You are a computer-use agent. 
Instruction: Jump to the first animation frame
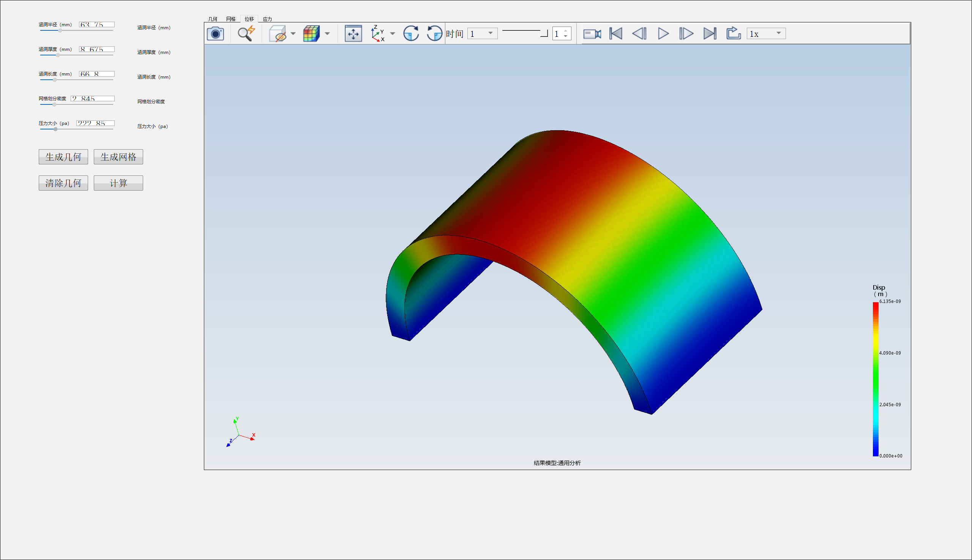(616, 33)
